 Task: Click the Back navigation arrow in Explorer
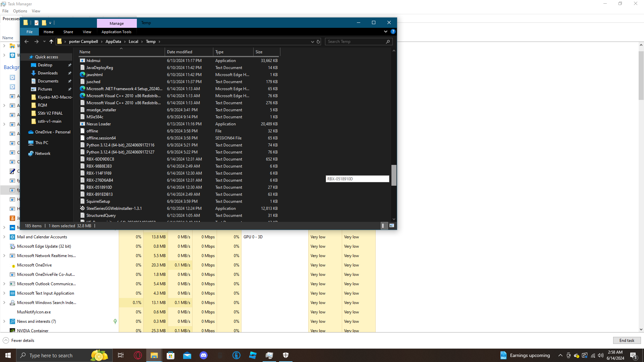[x=26, y=42]
